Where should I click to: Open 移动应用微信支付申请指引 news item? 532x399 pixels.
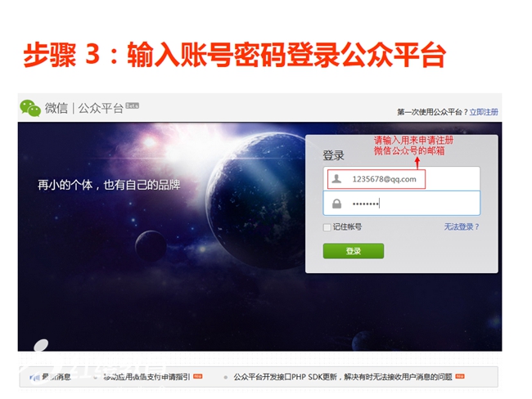click(x=147, y=377)
